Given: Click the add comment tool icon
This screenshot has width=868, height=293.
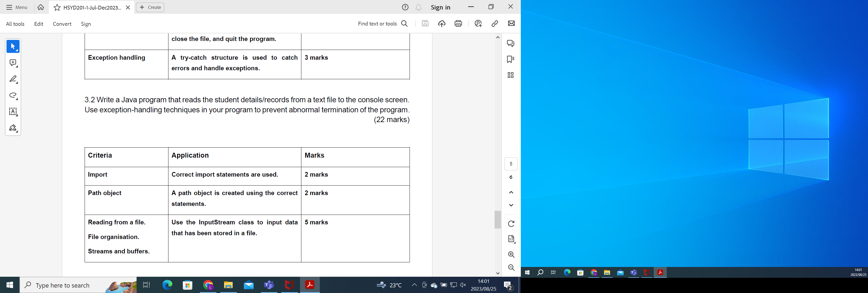Looking at the screenshot, I should tap(13, 63).
